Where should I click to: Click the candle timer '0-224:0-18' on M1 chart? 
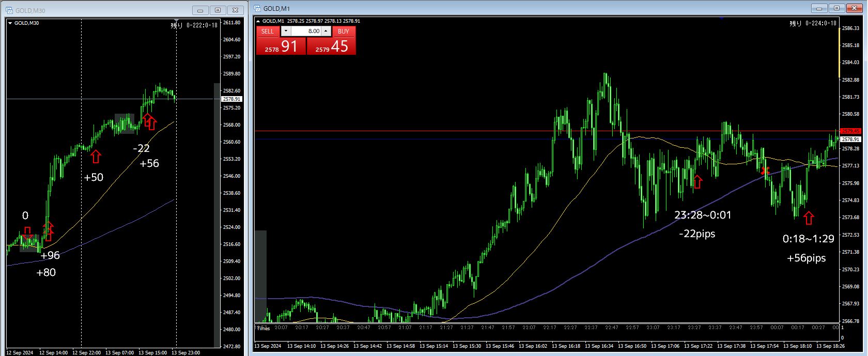pos(813,23)
